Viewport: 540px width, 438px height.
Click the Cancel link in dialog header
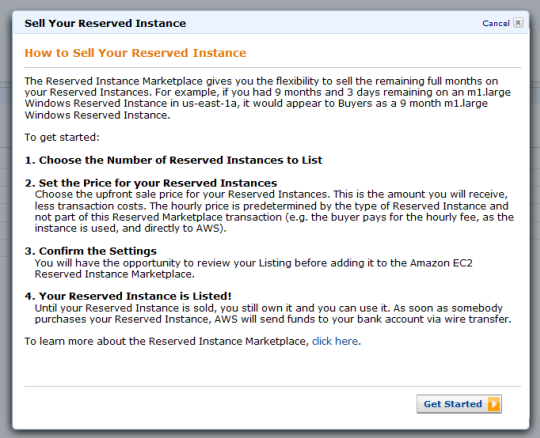click(496, 23)
